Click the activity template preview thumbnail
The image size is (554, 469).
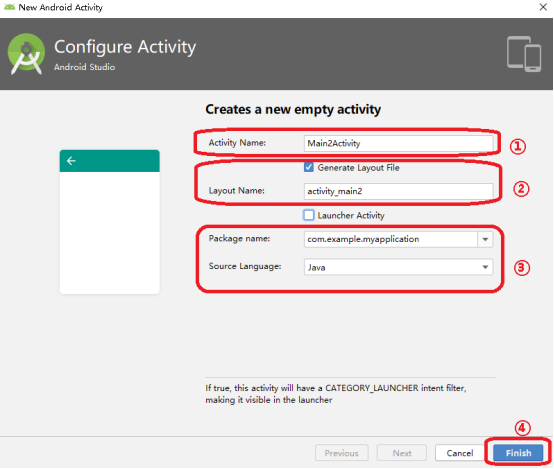[110, 222]
